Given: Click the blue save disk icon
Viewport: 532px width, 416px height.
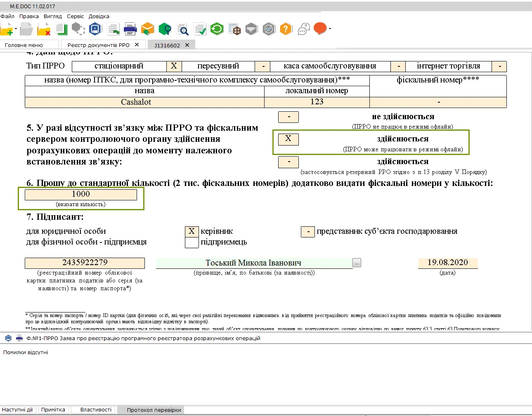Looking at the screenshot, I should 95,29.
